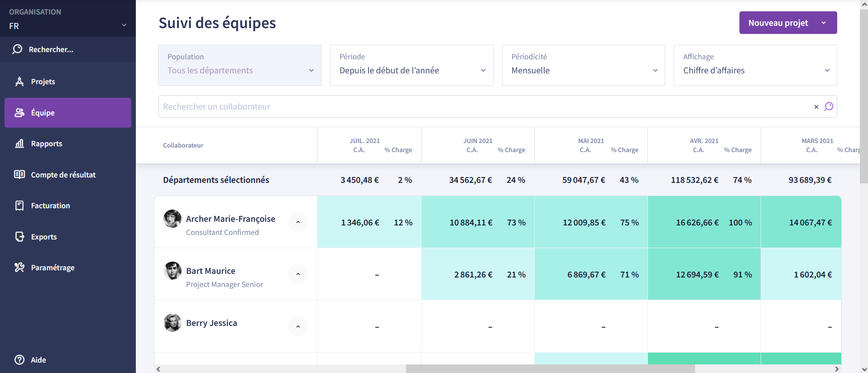Open the Facturation page
Viewport: 868px width, 373px height.
(68, 206)
